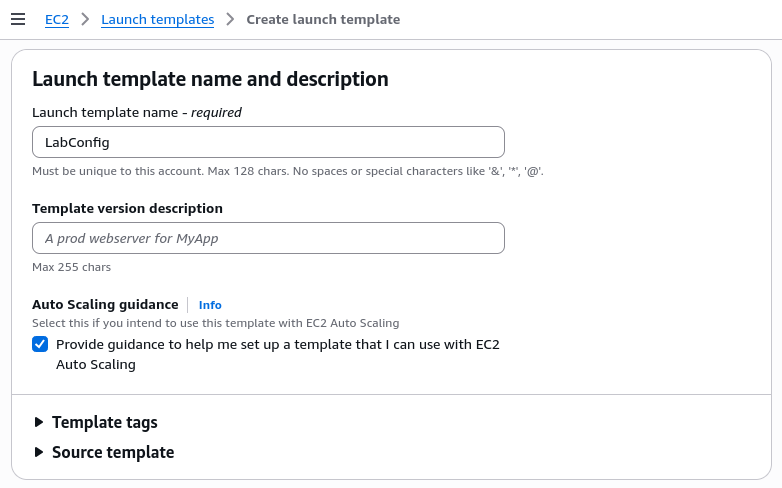Image resolution: width=782 pixels, height=488 pixels.
Task: Focus the Template version description field
Action: [268, 238]
